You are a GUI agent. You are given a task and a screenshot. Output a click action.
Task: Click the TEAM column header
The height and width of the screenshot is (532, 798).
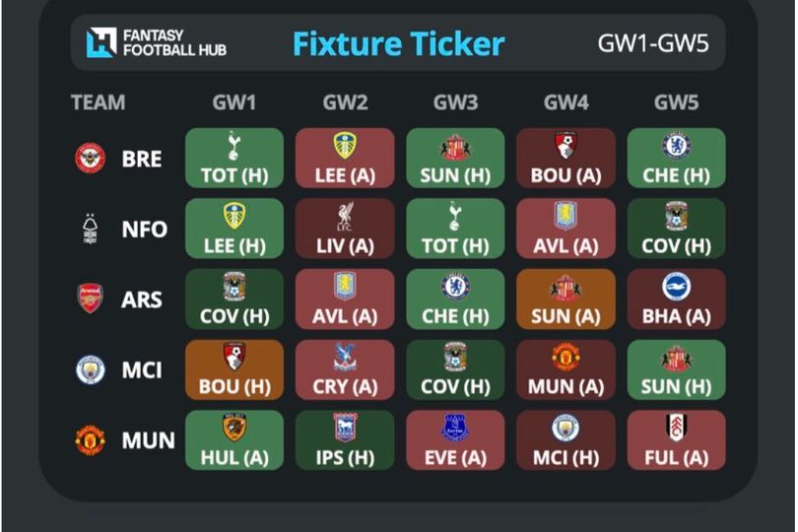tap(99, 102)
